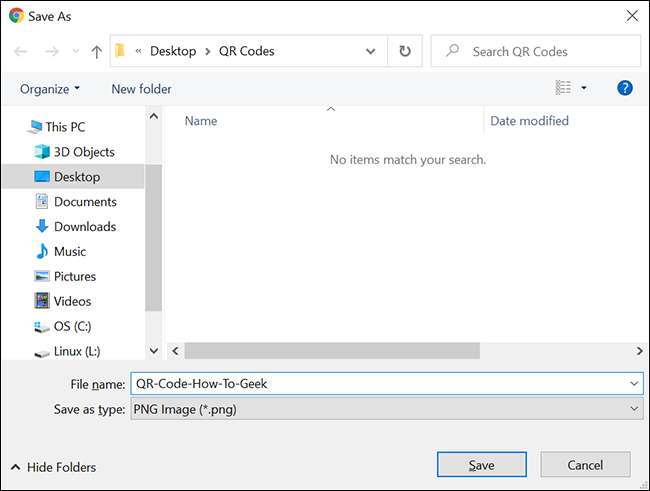Click the Up one level arrow
This screenshot has height=491, width=650.
pyautogui.click(x=96, y=51)
